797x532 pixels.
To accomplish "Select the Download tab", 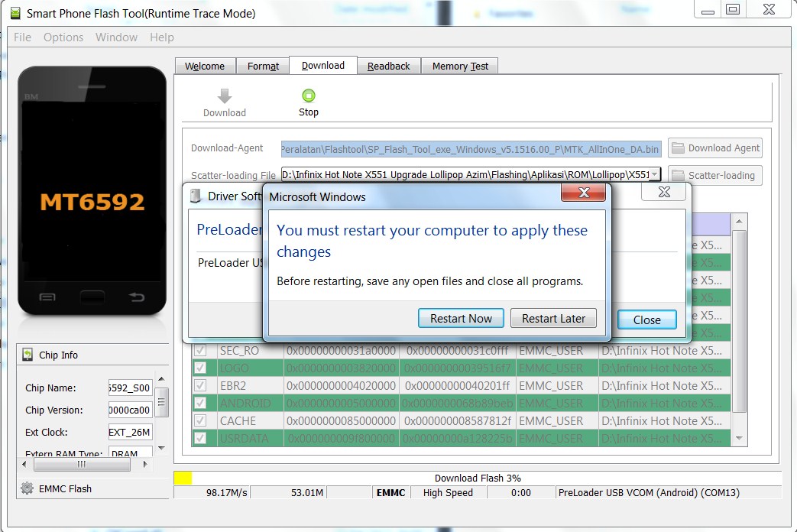I will pos(322,65).
